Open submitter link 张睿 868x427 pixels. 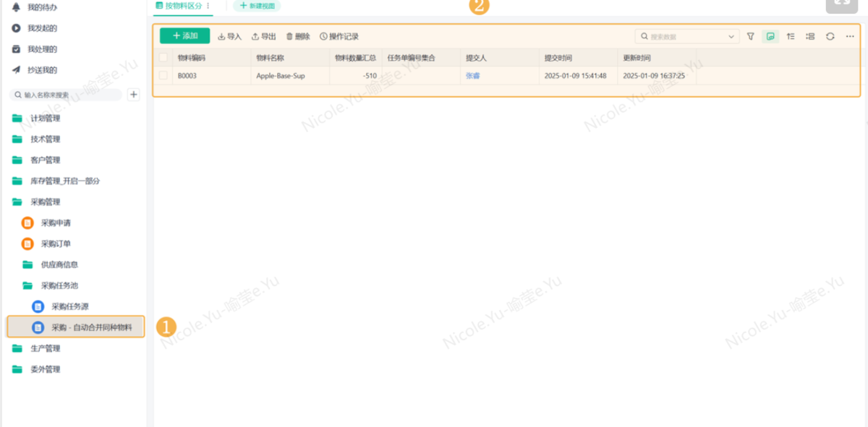click(472, 75)
